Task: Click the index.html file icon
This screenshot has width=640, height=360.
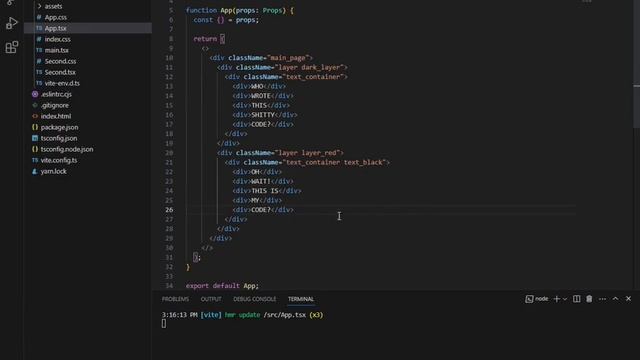Action: pyautogui.click(x=35, y=116)
